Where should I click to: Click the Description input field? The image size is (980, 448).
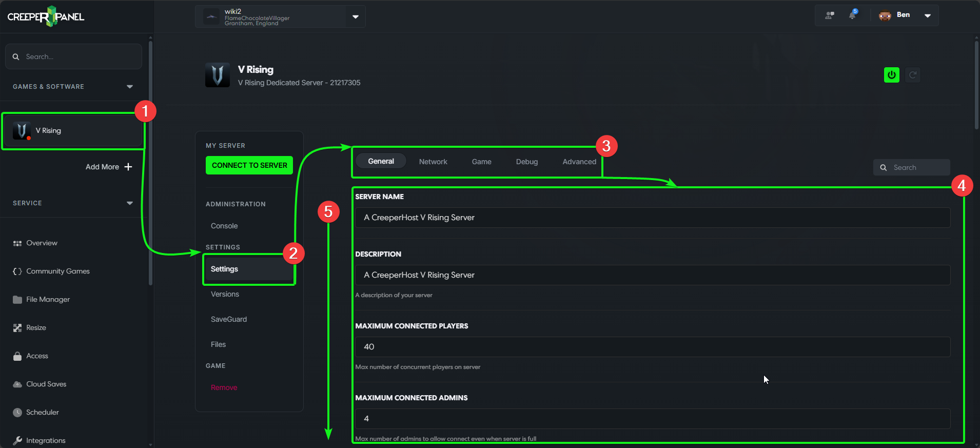click(652, 275)
